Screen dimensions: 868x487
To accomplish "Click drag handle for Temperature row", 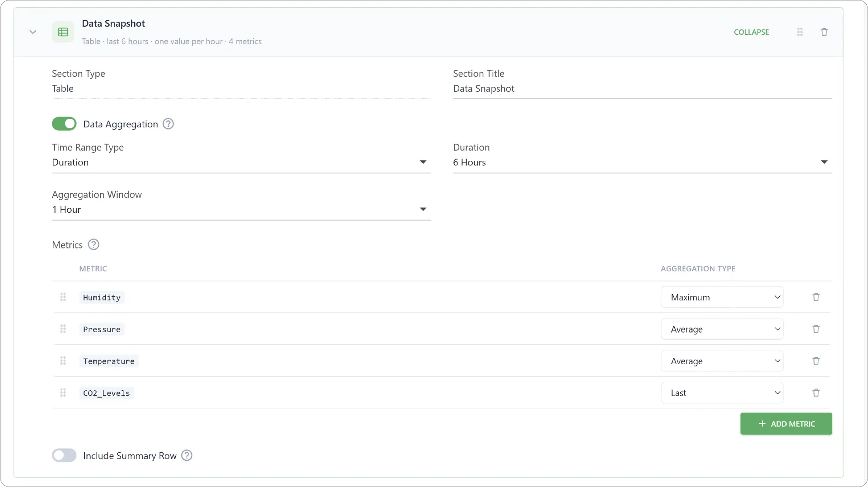I will point(63,361).
